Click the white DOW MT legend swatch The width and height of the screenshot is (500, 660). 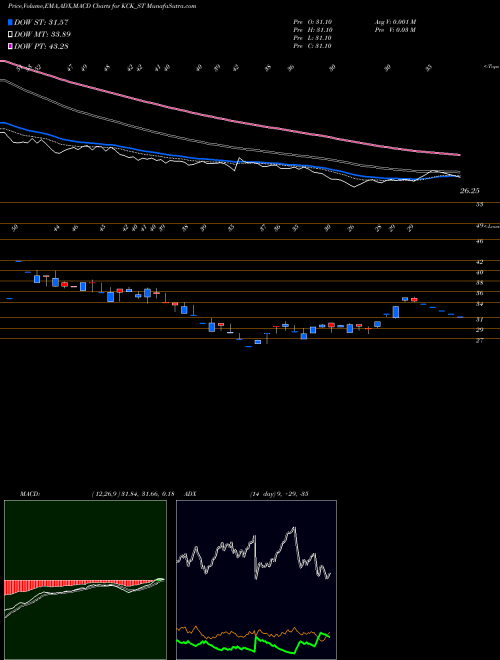coord(10,34)
